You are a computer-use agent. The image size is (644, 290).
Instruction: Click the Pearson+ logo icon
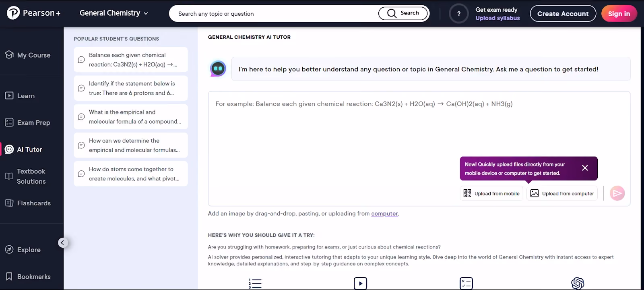[13, 13]
